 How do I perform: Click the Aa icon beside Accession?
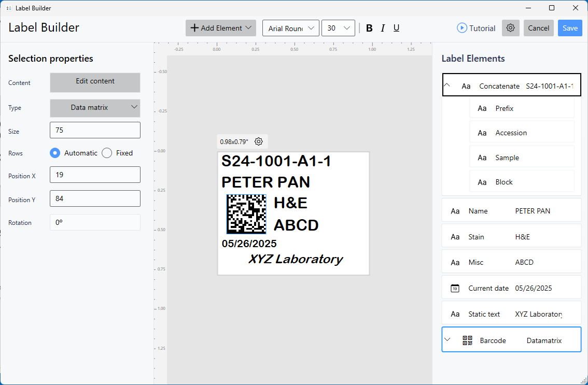[482, 133]
